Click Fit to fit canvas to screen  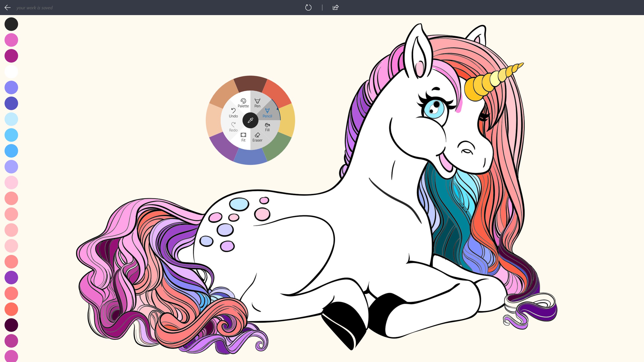tap(243, 137)
